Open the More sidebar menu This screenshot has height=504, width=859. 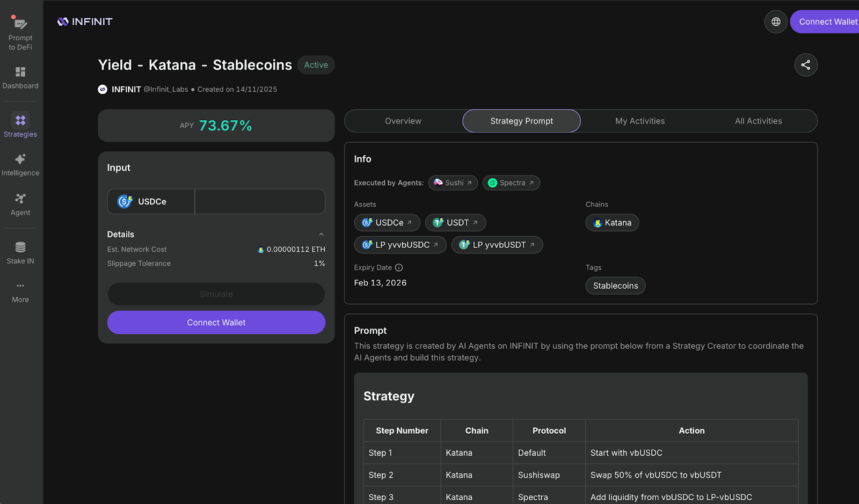20,292
